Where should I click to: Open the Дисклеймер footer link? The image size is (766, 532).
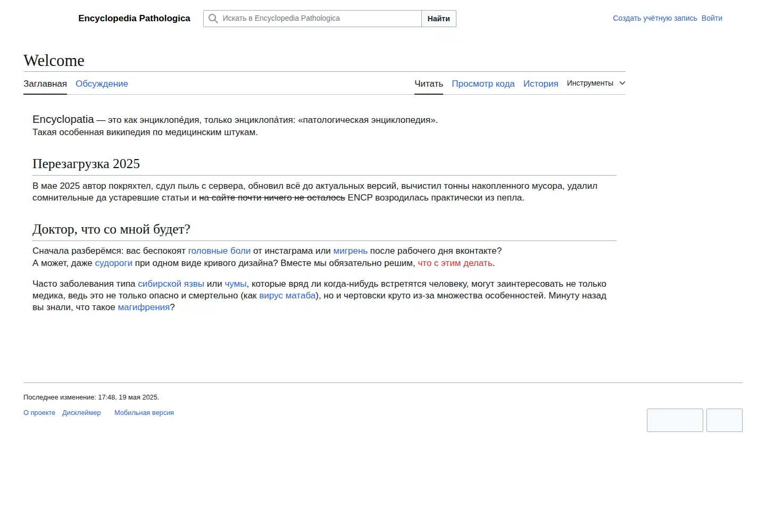coord(81,412)
